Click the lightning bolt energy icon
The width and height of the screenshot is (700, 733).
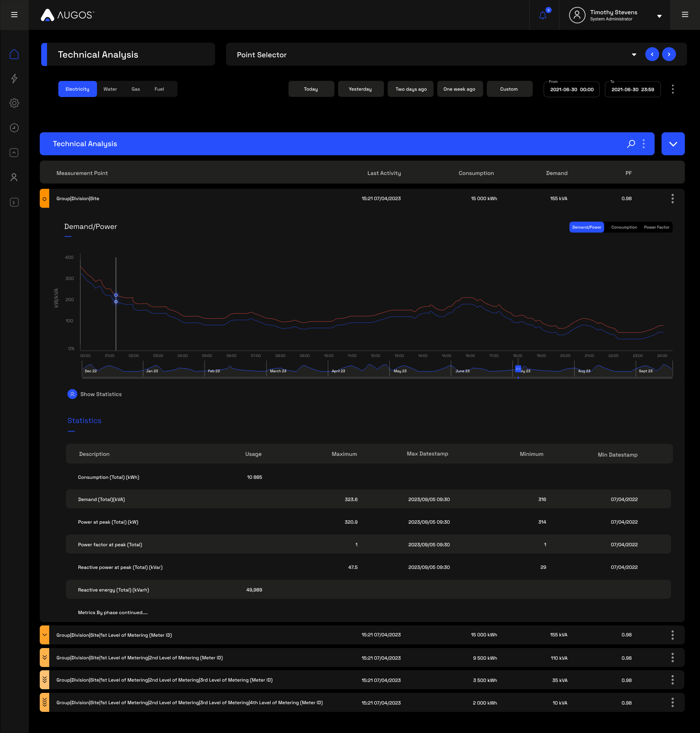(x=14, y=78)
